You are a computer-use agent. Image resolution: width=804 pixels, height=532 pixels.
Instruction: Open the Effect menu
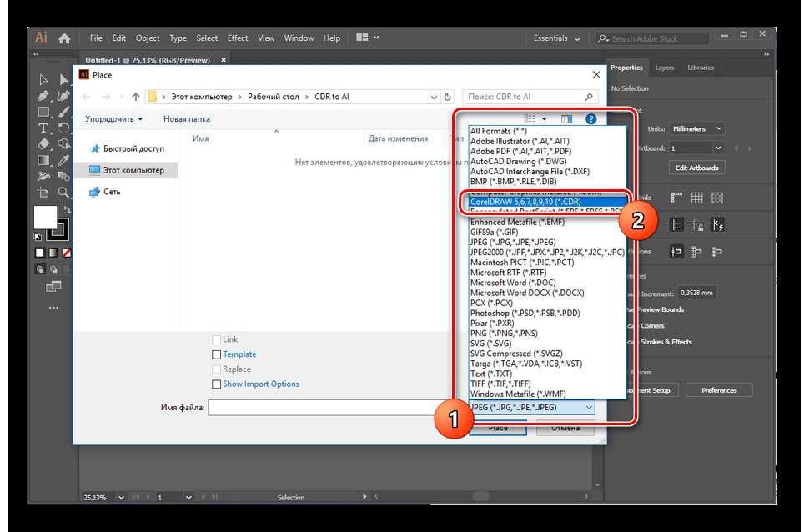(x=238, y=38)
